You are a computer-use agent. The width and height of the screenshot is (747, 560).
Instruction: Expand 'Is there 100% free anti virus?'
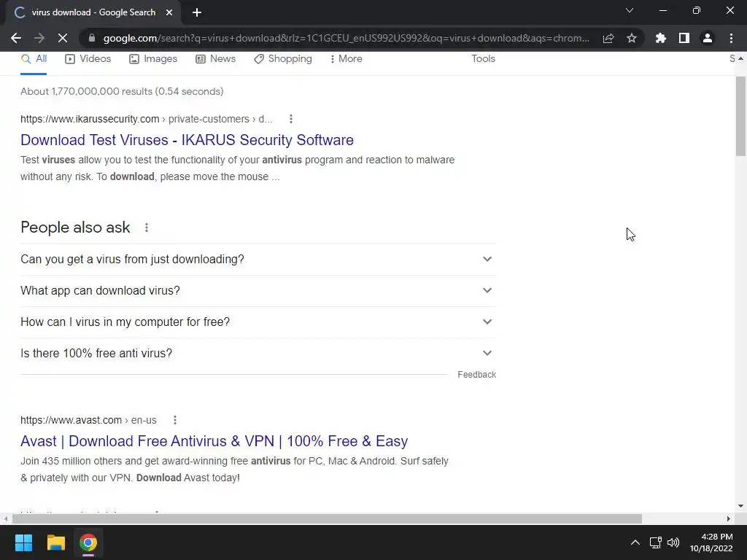pos(258,354)
